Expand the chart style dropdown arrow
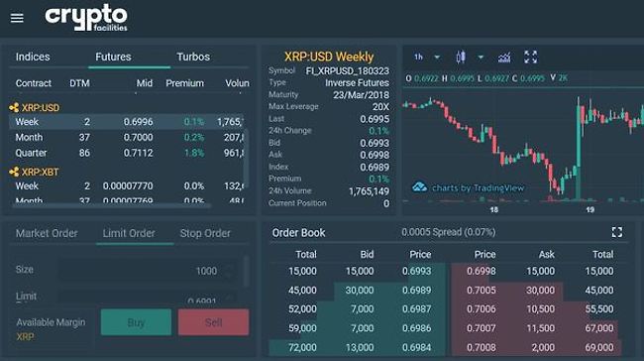This screenshot has width=644, height=361. click(481, 58)
